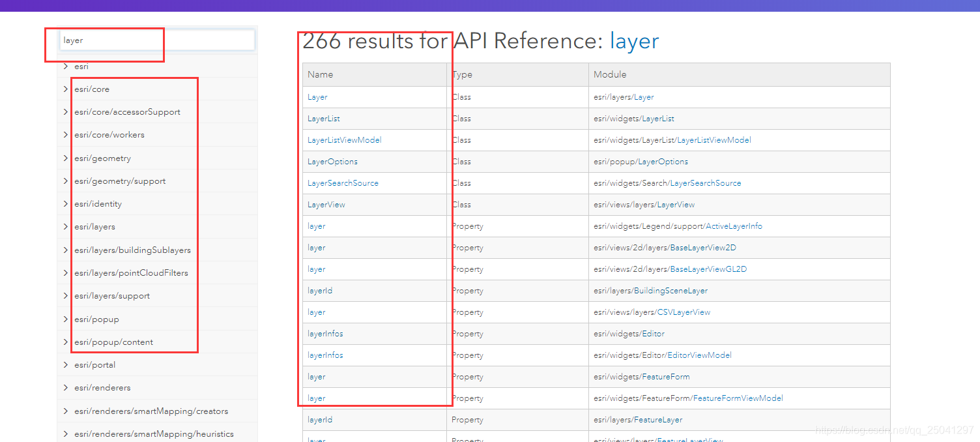Open layerId property of BuildingSceneLayer row

tap(320, 290)
